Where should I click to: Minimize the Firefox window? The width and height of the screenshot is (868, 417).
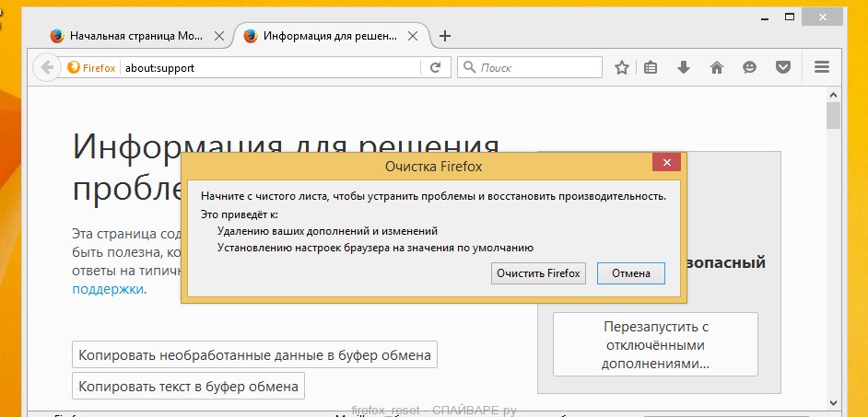pyautogui.click(x=765, y=17)
